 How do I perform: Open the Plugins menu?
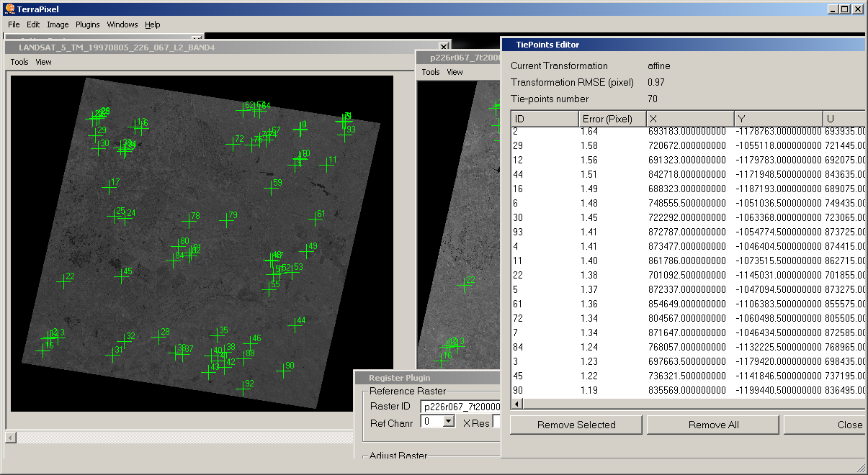click(x=88, y=24)
